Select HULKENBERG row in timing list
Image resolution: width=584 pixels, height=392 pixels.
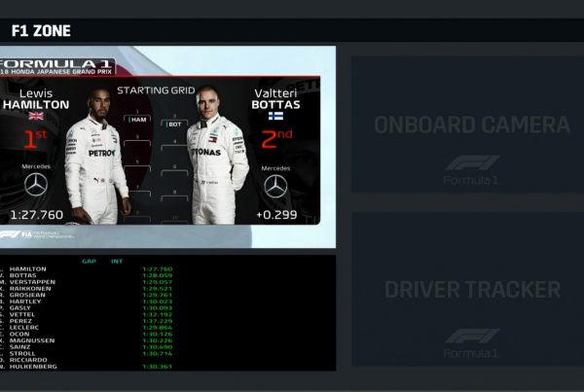pos(87,367)
